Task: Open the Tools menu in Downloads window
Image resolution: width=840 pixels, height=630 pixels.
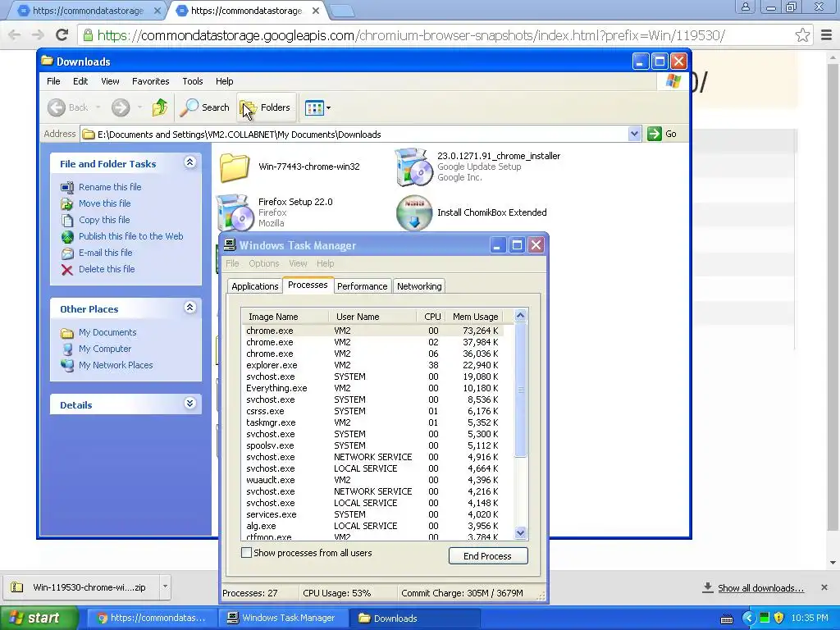Action: tap(192, 81)
